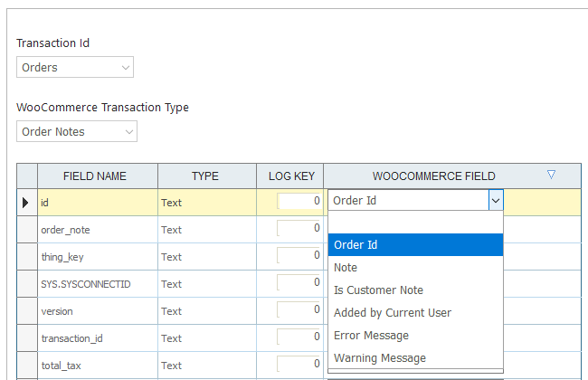588x380 pixels.
Task: Edit the log key field for id row
Action: click(299, 201)
